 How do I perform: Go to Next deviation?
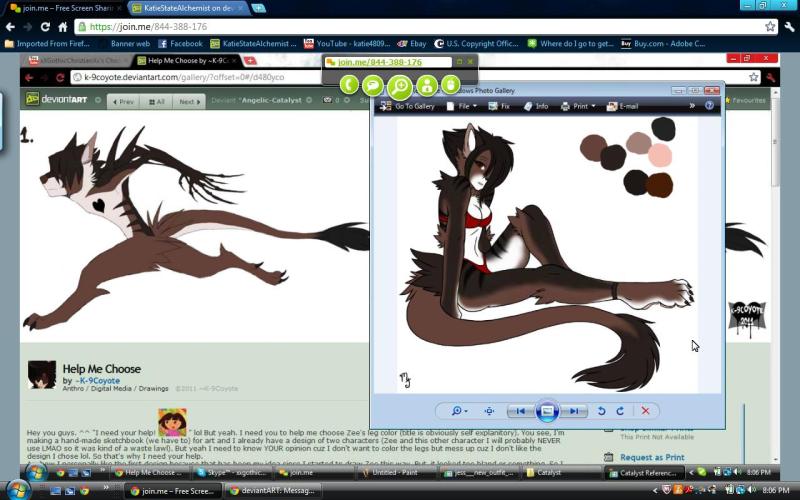[189, 102]
